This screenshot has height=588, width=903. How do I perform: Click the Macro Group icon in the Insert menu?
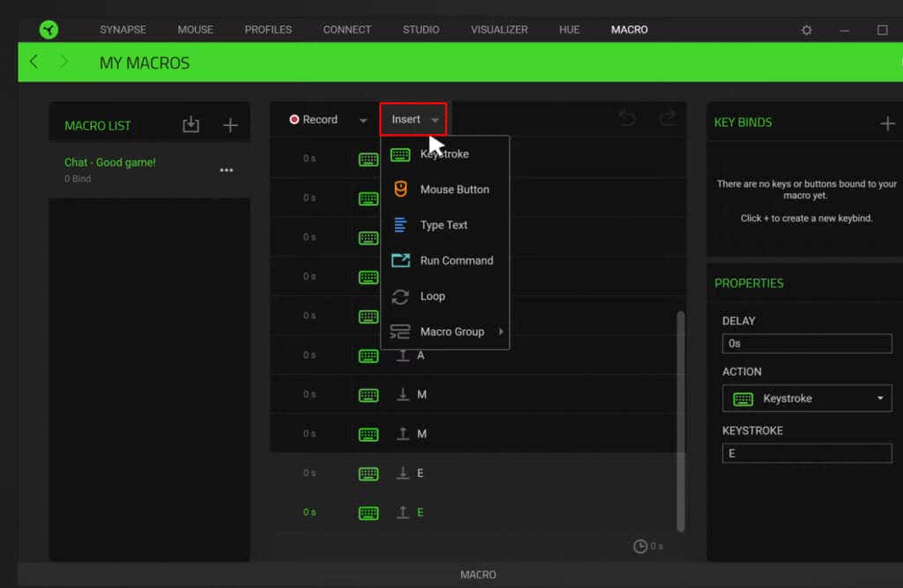point(399,331)
